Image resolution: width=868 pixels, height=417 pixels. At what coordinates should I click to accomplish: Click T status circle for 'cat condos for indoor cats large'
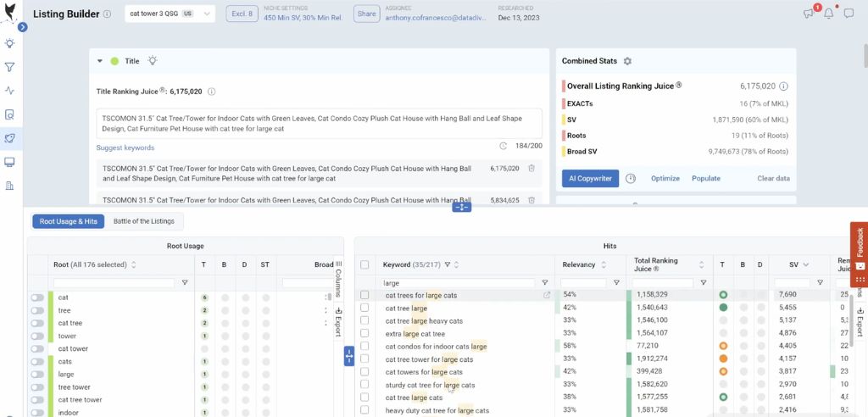point(723,346)
